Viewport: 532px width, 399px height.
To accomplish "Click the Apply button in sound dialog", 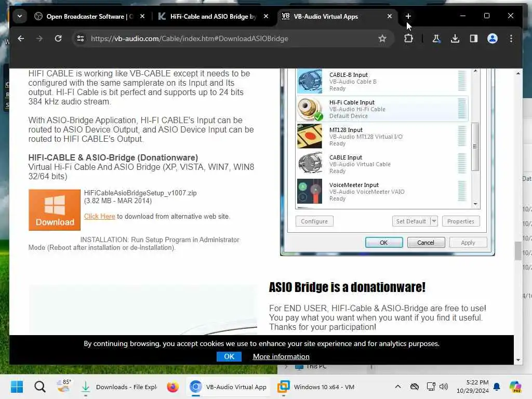I will point(468,243).
